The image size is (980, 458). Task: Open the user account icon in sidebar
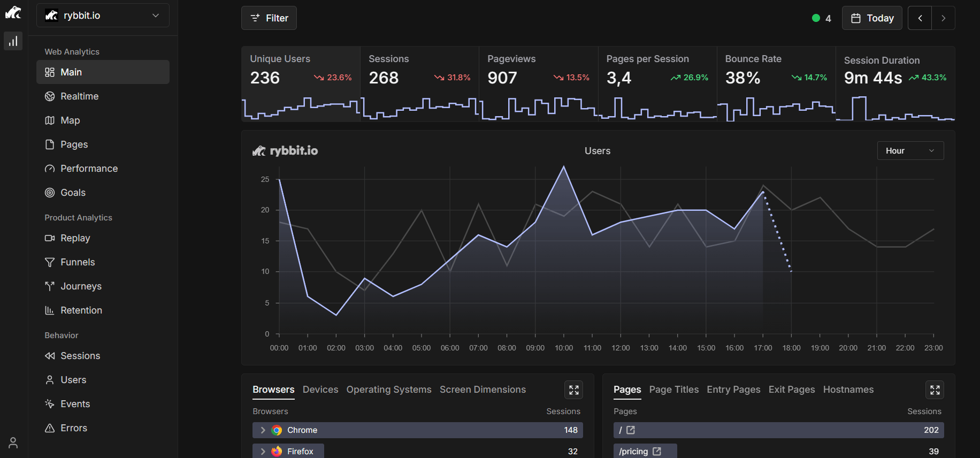[13, 443]
